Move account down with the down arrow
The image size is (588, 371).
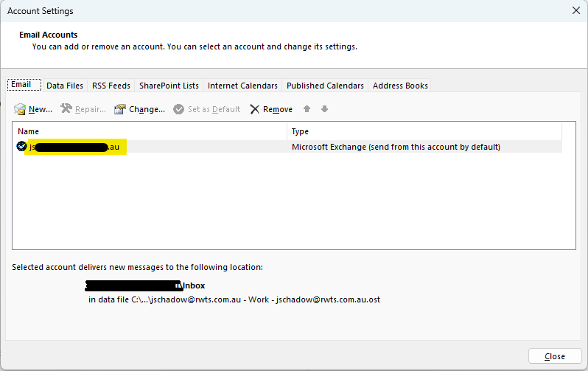click(324, 109)
